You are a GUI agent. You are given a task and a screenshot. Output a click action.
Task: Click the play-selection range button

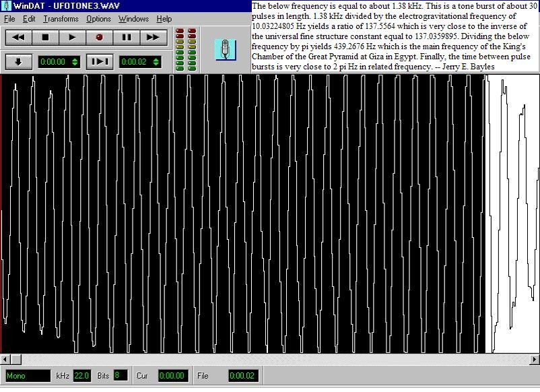click(x=99, y=62)
